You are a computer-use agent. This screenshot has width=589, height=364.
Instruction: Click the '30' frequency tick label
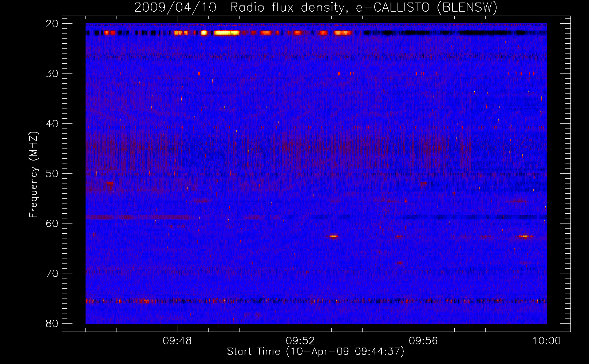(52, 74)
